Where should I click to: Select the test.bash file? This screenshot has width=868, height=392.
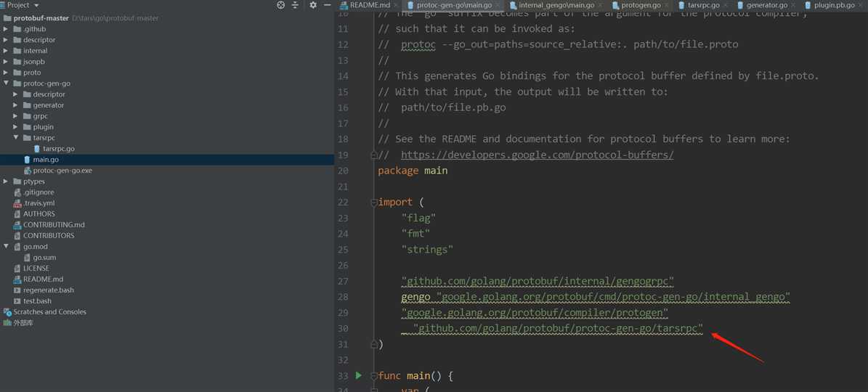37,301
